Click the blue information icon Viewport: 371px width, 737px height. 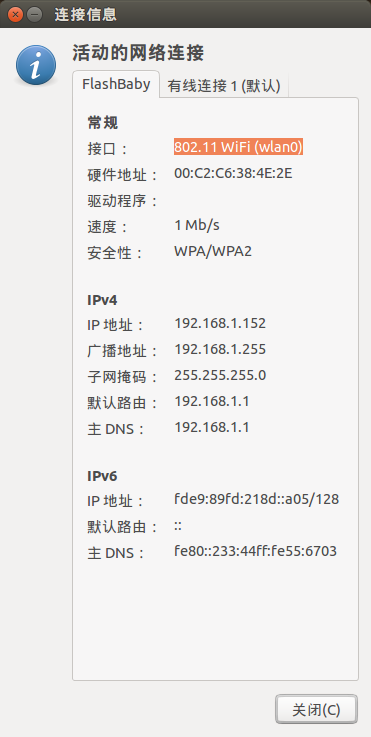click(36, 65)
